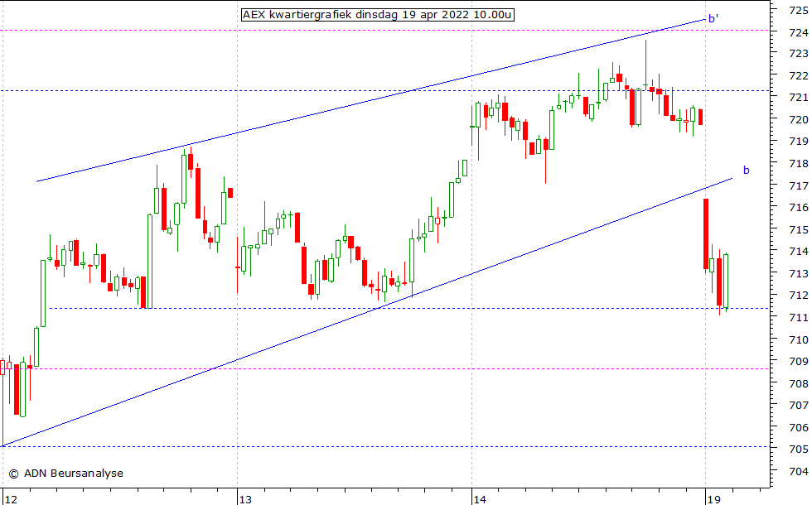Screen dimensions: 812x505
Task: Click the 725 price axis label
Action: [799, 10]
